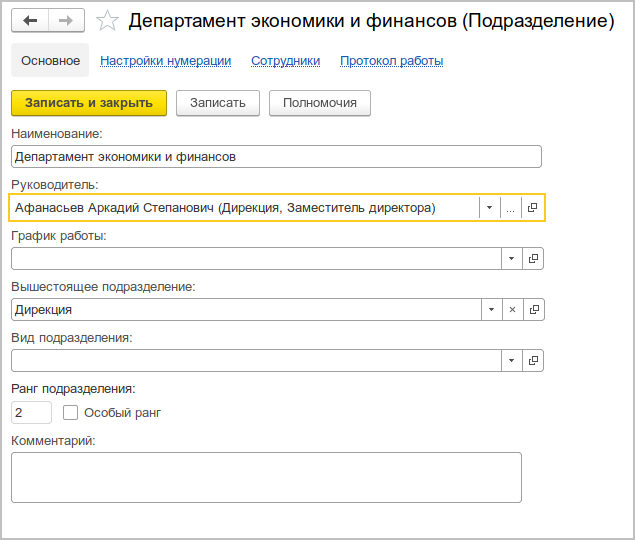Click into the Комментарий text area

[266, 477]
